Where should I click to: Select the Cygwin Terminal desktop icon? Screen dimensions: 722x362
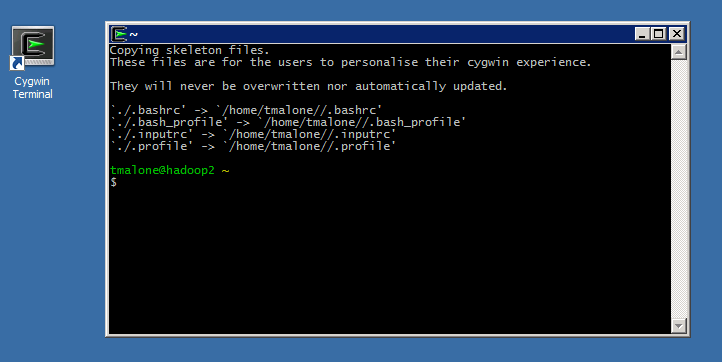32,47
